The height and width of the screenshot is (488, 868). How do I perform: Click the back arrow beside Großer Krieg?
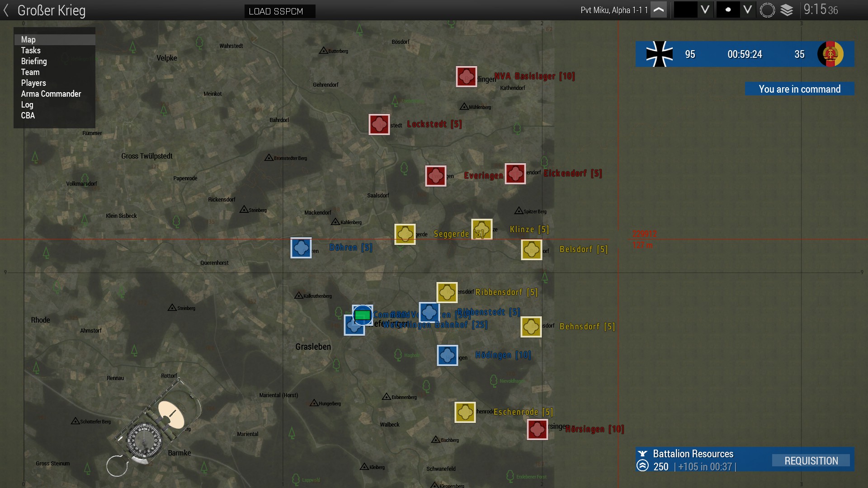coord(6,10)
